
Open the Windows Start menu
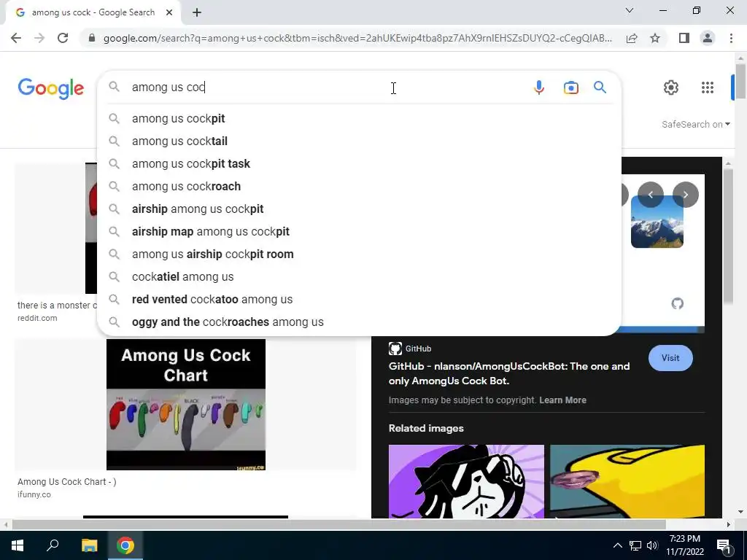18,545
